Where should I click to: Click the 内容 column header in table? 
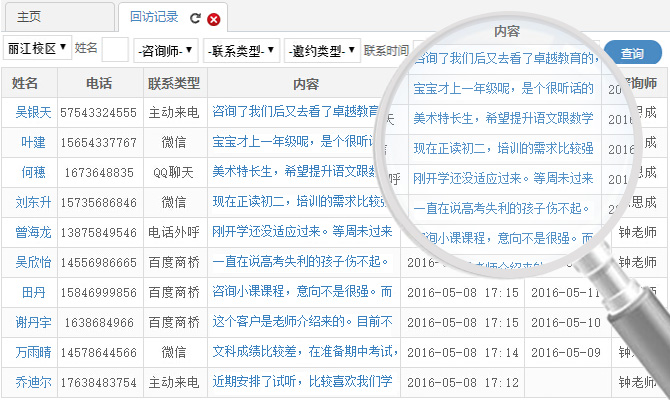click(x=306, y=84)
